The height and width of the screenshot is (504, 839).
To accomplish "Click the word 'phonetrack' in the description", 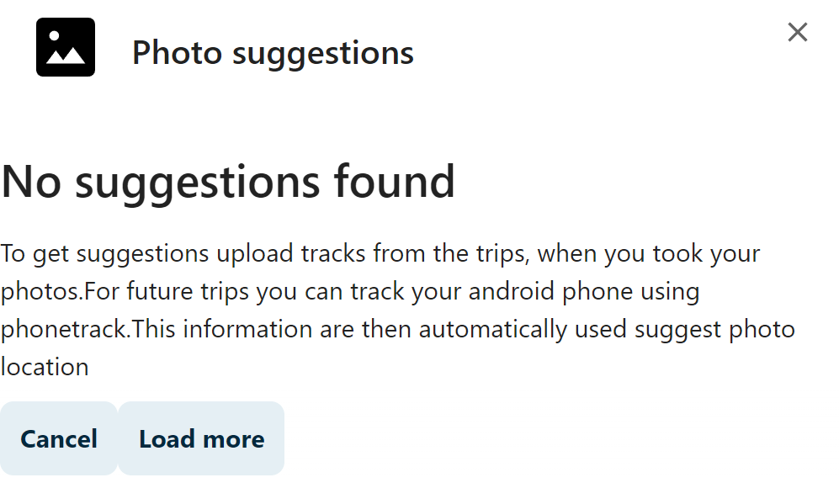I will click(x=64, y=329).
